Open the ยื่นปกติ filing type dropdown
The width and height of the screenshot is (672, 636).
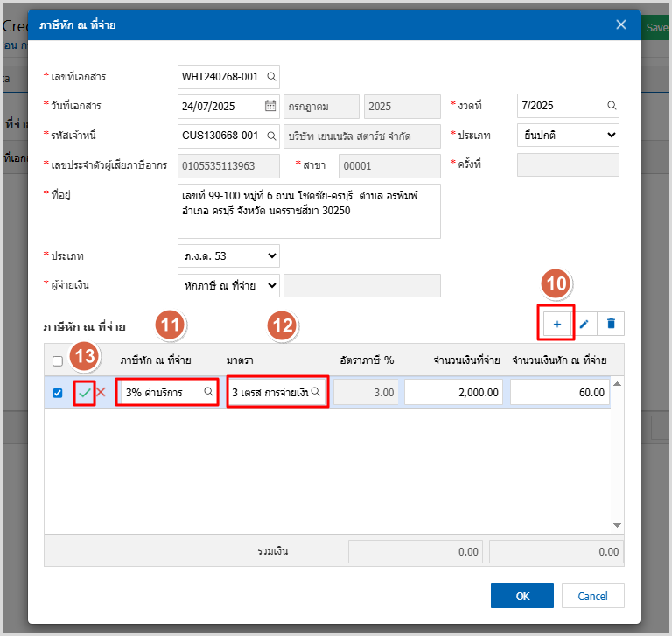coord(568,136)
